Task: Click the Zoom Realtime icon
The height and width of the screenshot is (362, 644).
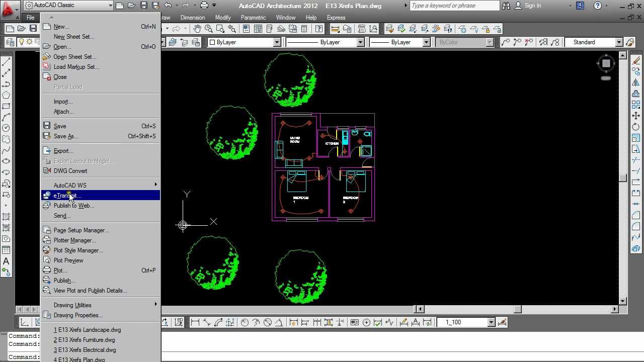Action: [x=208, y=29]
